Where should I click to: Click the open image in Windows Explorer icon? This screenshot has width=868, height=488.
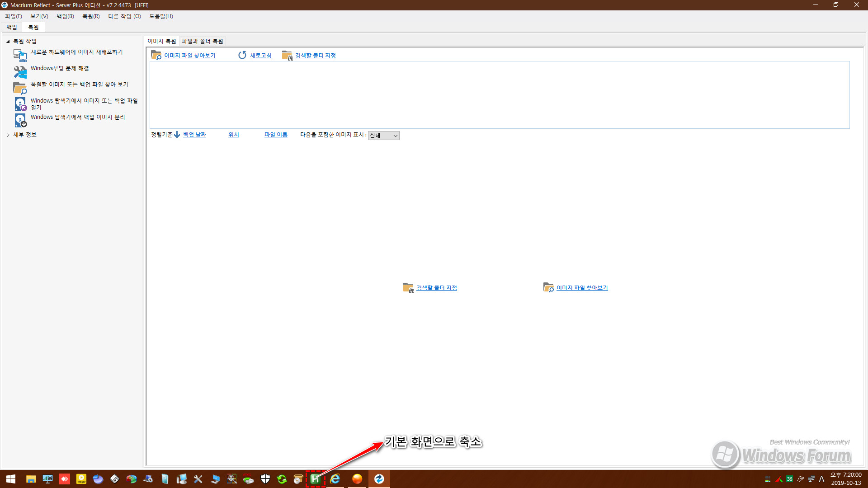pyautogui.click(x=20, y=104)
